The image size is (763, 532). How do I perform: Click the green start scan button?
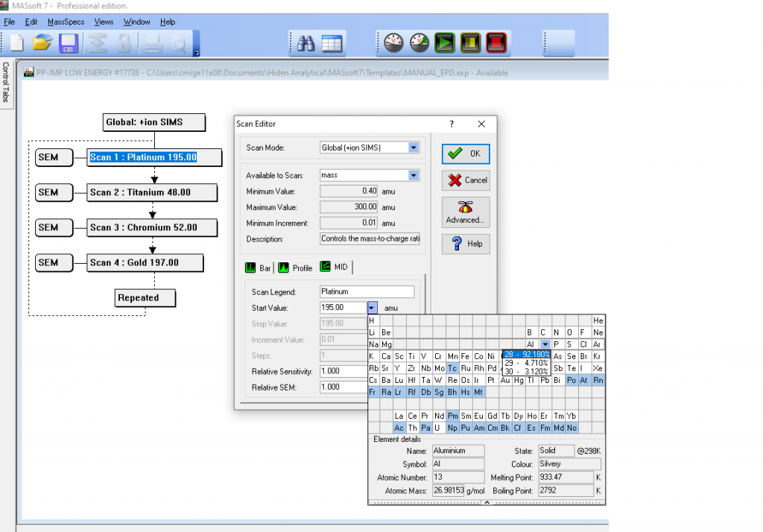click(445, 43)
